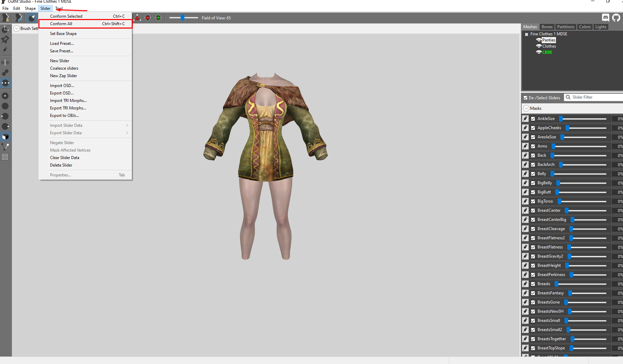The height and width of the screenshot is (364, 623).
Task: Click the red X triangle toolbar icon
Action: [137, 18]
